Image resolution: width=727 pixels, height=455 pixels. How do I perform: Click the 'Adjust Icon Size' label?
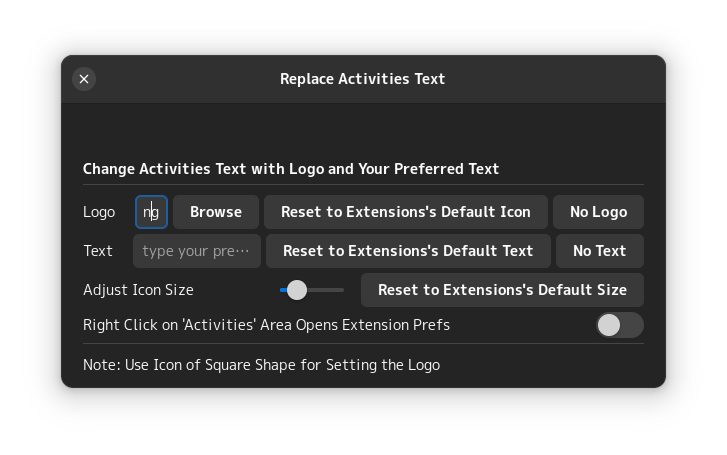(138, 290)
